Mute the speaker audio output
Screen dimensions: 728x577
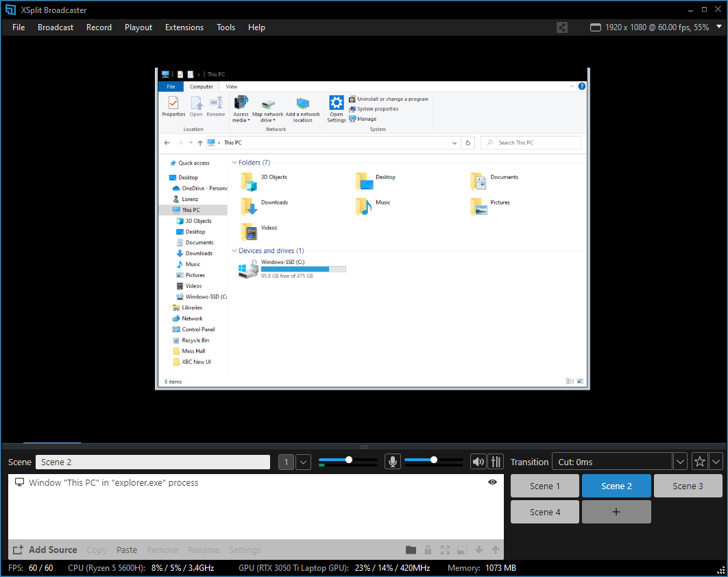click(x=478, y=462)
